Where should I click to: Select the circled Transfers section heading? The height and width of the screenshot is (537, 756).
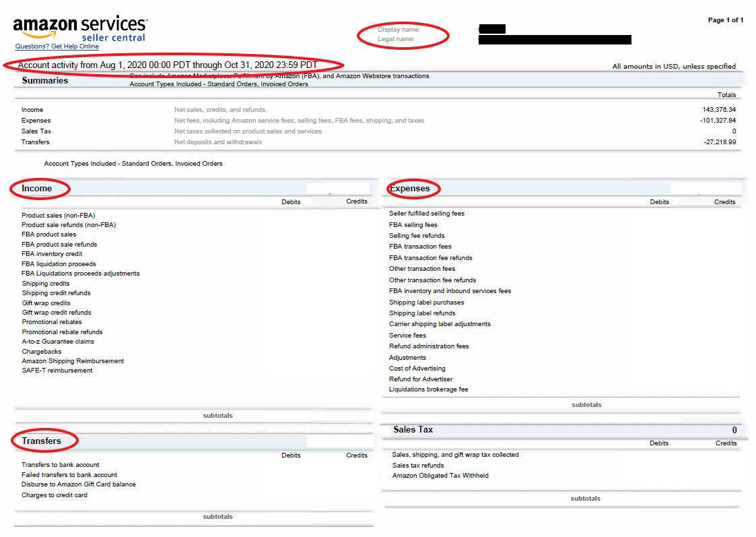coord(41,441)
